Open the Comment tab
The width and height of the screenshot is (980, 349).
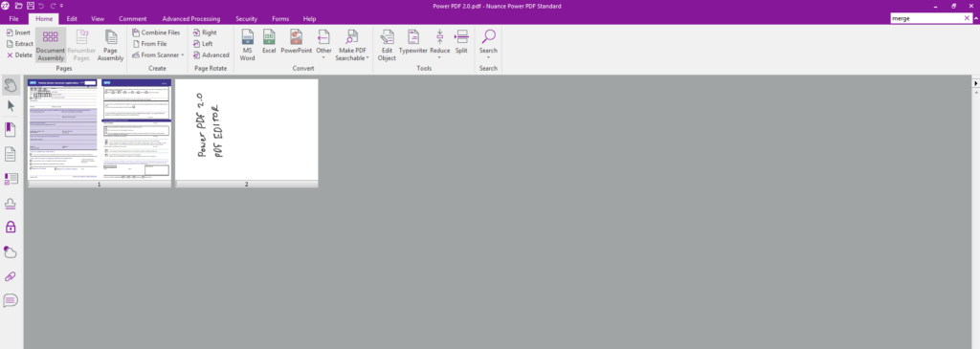pyautogui.click(x=132, y=19)
